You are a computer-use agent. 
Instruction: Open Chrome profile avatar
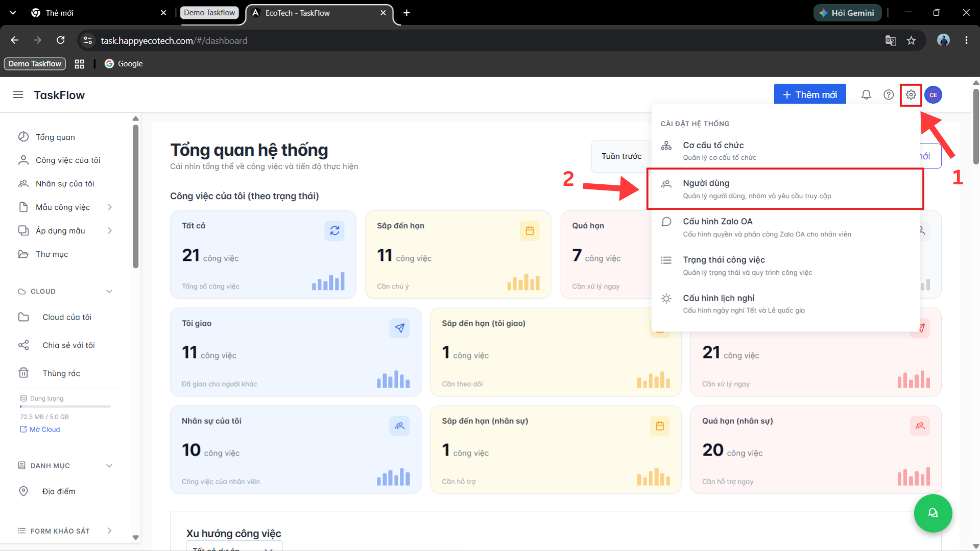tap(943, 40)
